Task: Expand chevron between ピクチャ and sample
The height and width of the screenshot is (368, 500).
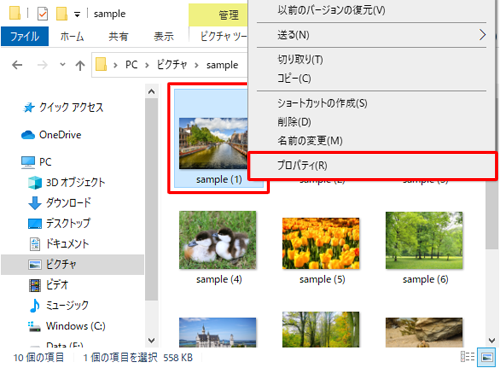Action: [x=196, y=65]
